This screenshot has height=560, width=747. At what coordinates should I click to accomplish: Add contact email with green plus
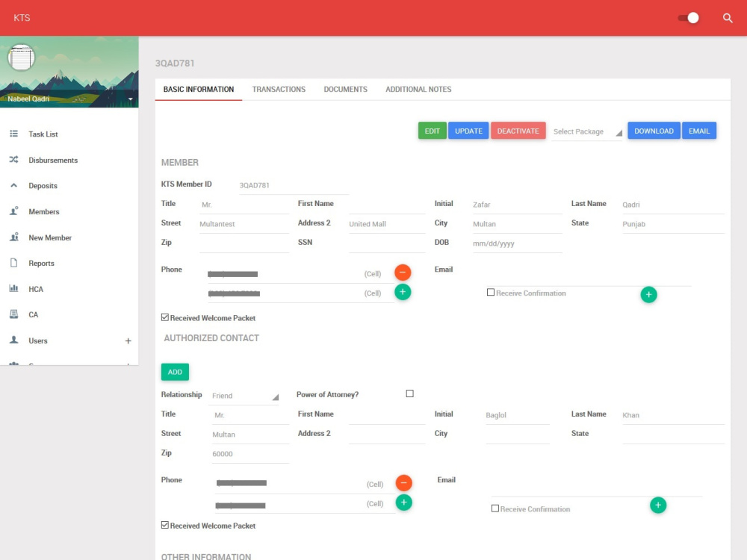[x=658, y=505]
